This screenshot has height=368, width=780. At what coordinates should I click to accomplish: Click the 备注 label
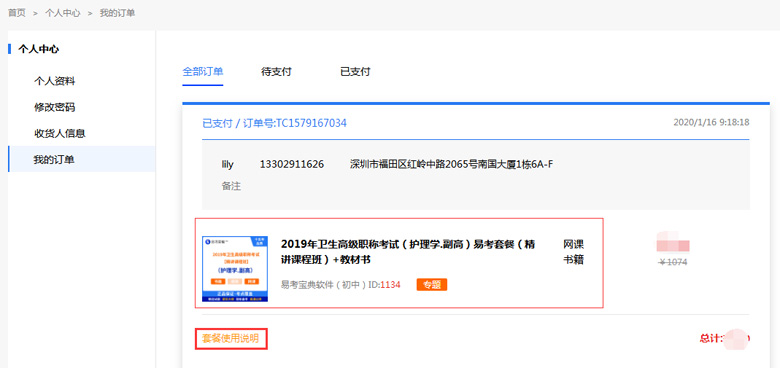231,186
